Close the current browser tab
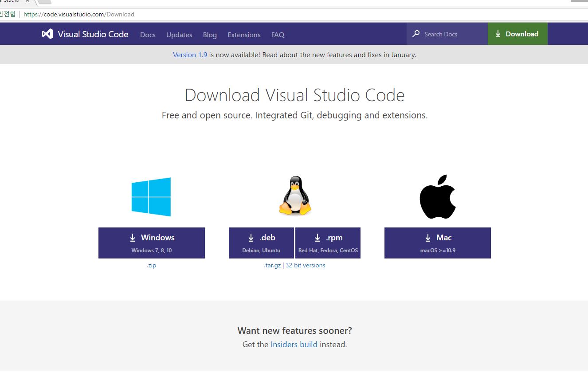The width and height of the screenshot is (588, 372). click(x=27, y=1)
